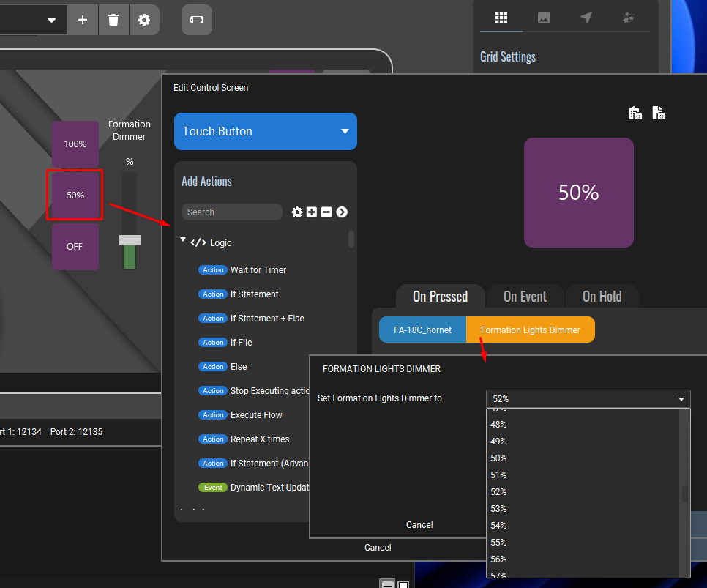Click the plus add icon in top toolbar

tap(83, 20)
